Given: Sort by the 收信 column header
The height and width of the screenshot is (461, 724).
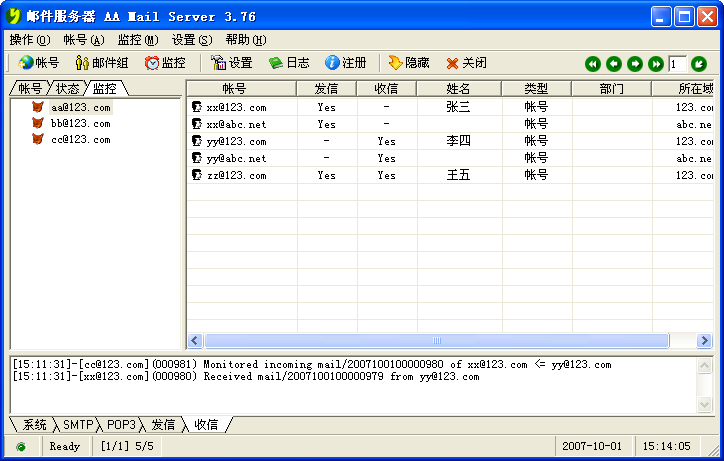Looking at the screenshot, I should coord(386,88).
